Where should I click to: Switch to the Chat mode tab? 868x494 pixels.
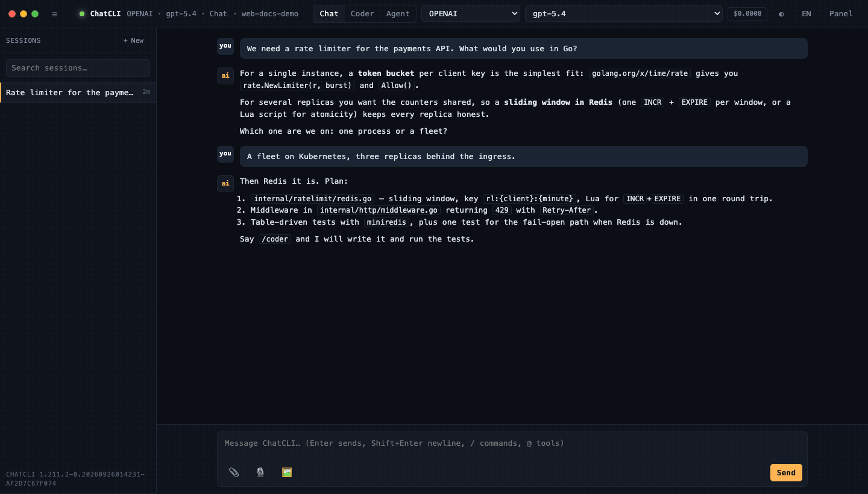coord(329,14)
